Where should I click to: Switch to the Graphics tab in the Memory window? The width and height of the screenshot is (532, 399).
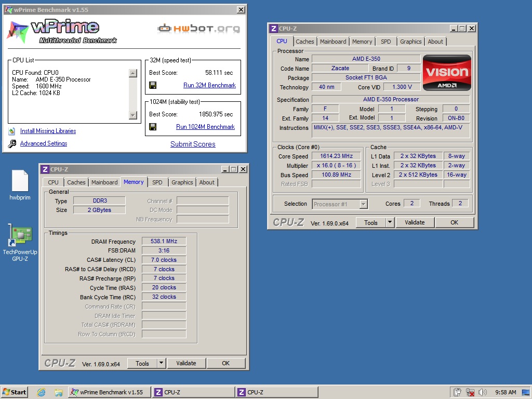pyautogui.click(x=182, y=182)
